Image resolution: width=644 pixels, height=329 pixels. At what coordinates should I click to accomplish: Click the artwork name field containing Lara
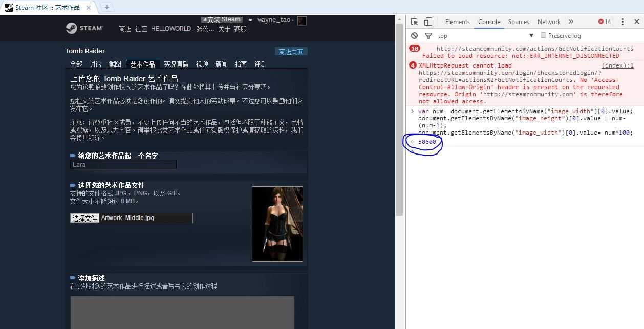click(123, 165)
